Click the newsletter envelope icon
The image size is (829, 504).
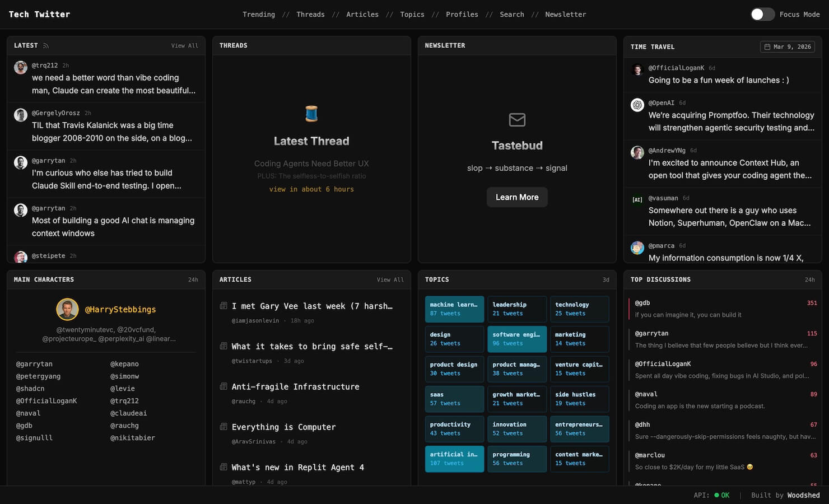517,119
